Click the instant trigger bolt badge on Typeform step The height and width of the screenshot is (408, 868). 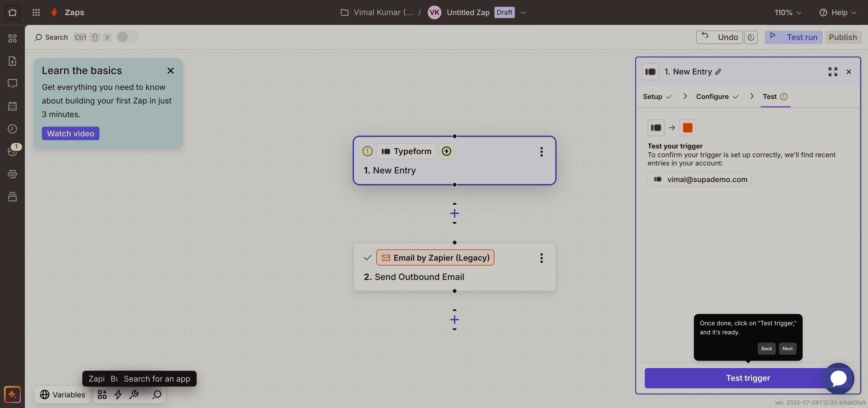click(x=446, y=151)
